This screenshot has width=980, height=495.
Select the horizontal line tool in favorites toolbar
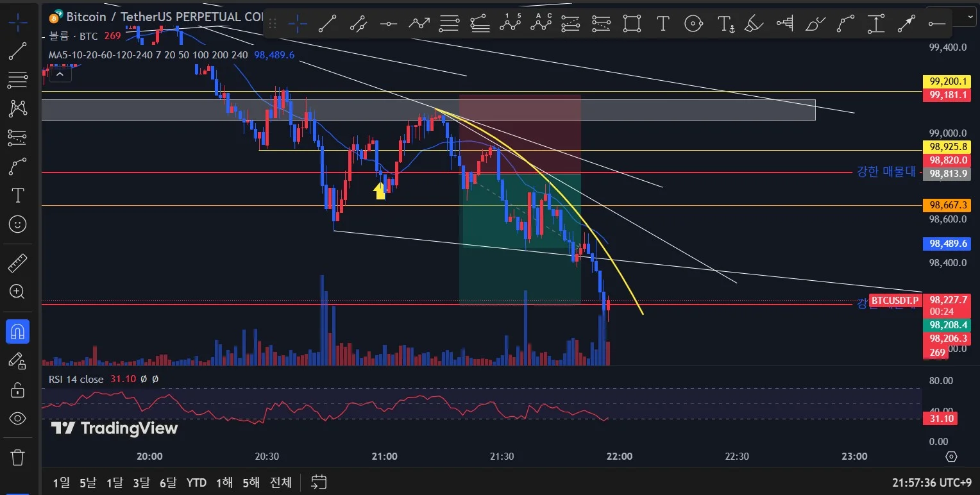click(389, 24)
